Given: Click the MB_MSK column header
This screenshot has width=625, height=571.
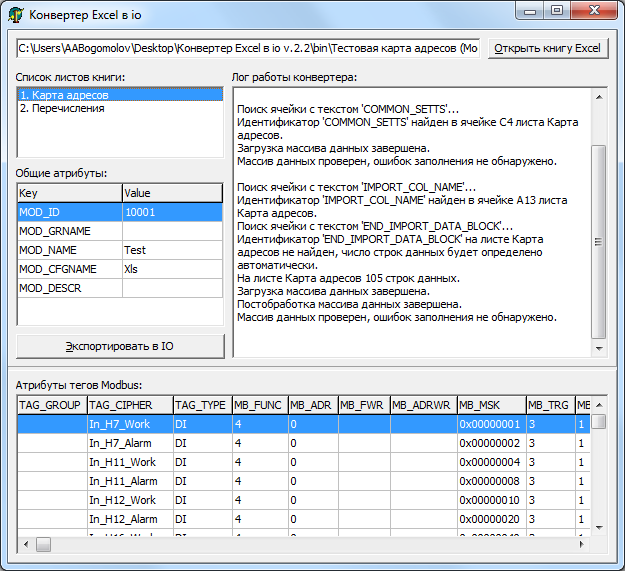Looking at the screenshot, I should coord(490,405).
